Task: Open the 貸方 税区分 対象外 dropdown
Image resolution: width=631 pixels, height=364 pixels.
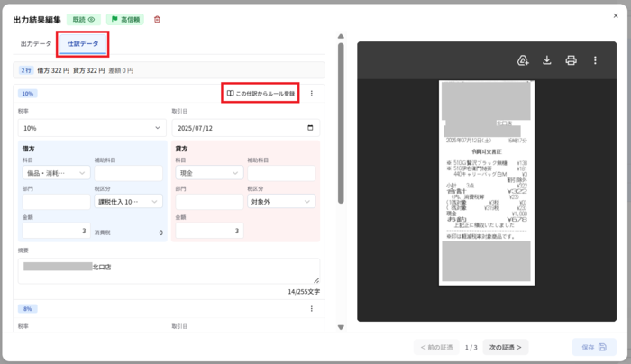Action: tap(281, 202)
